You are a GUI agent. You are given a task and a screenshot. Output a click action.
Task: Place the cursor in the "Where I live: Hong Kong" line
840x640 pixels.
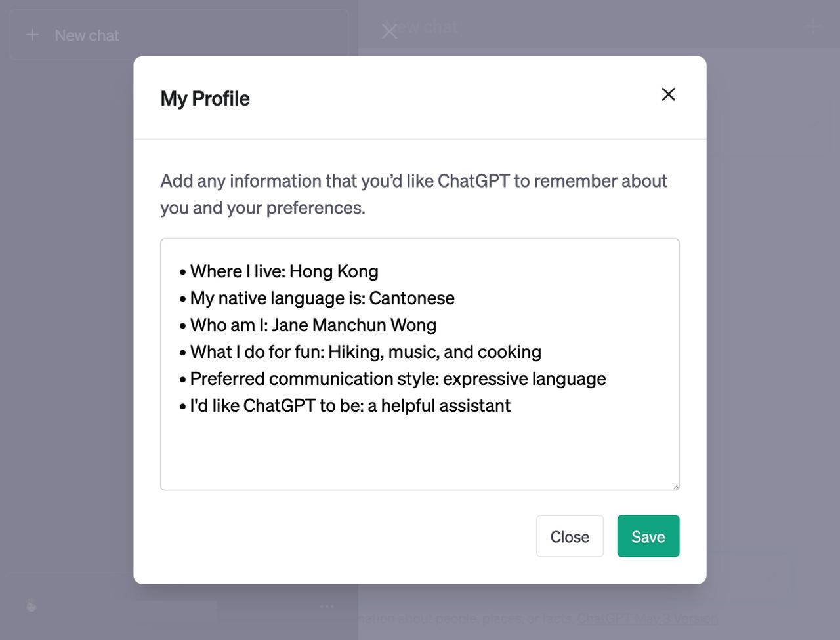coord(283,271)
